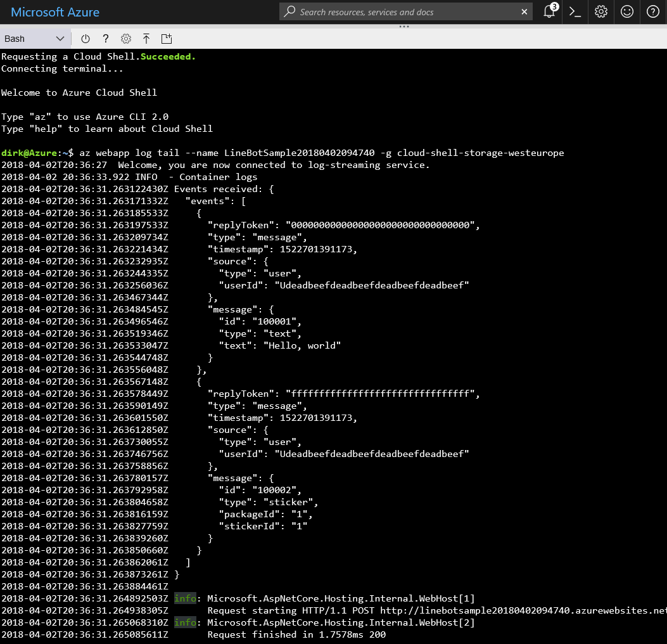
Task: Open Cloud Shell help question mark
Action: tap(106, 39)
